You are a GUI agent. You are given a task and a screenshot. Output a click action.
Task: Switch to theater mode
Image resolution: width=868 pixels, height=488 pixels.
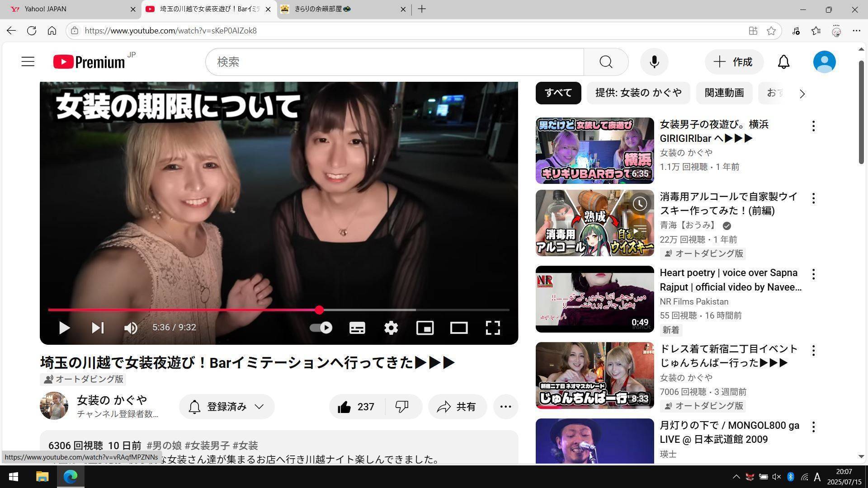tap(459, 328)
